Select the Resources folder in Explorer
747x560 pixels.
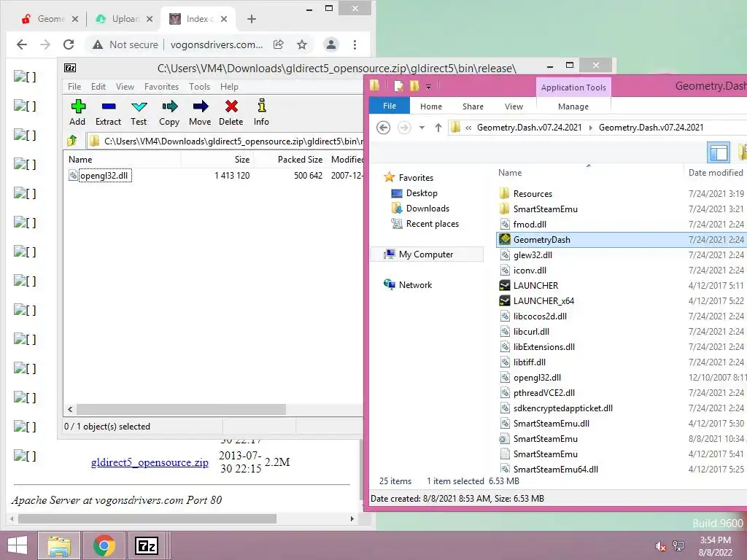(533, 194)
